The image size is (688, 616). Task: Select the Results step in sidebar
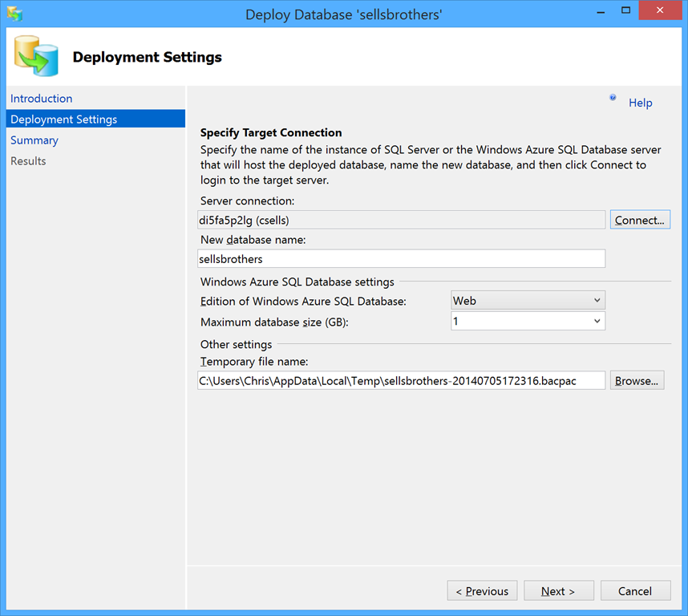(28, 161)
